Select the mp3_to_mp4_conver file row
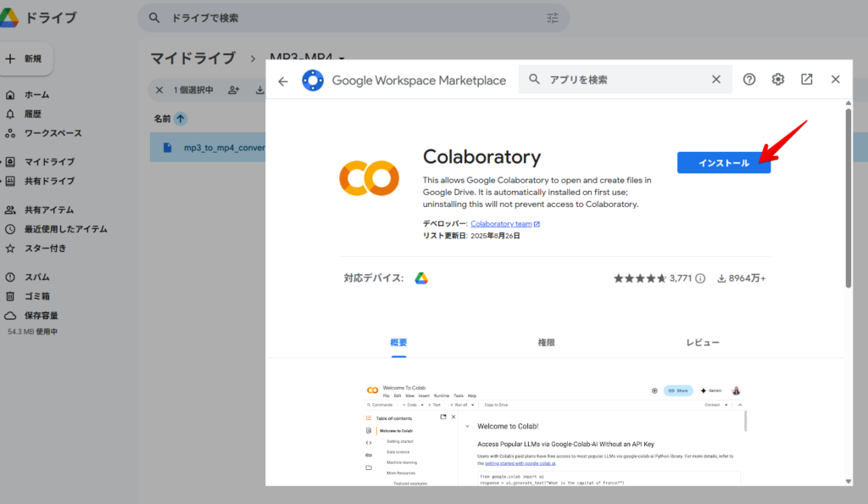 click(208, 148)
